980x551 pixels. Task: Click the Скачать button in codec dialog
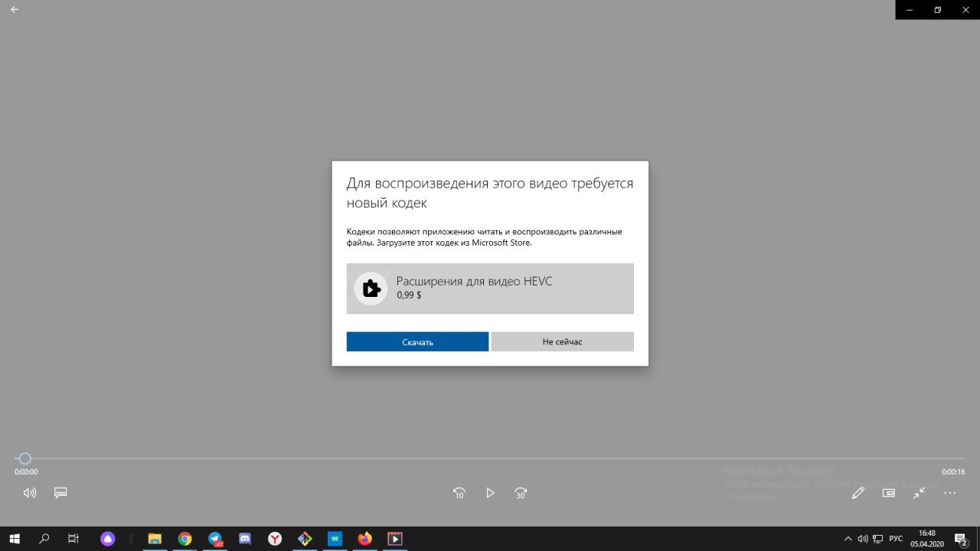coord(417,341)
